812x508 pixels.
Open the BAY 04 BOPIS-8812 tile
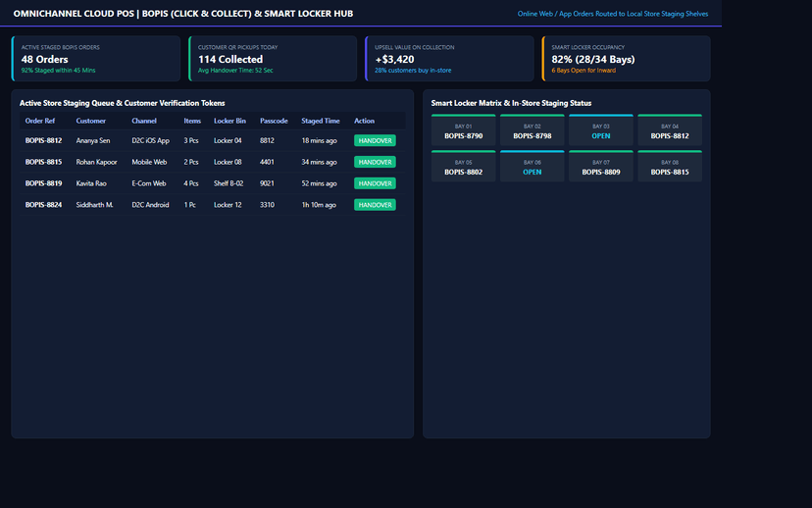pyautogui.click(x=670, y=130)
